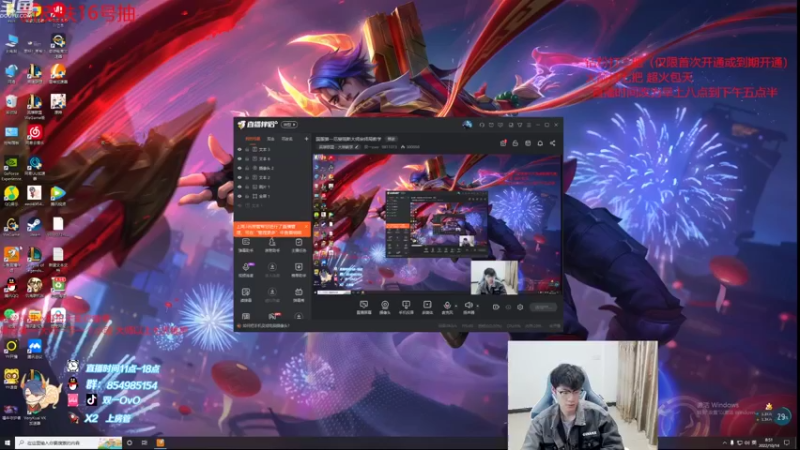The height and width of the screenshot is (450, 800).
Task: Open the taskbar clock and date
Action: 769,443
